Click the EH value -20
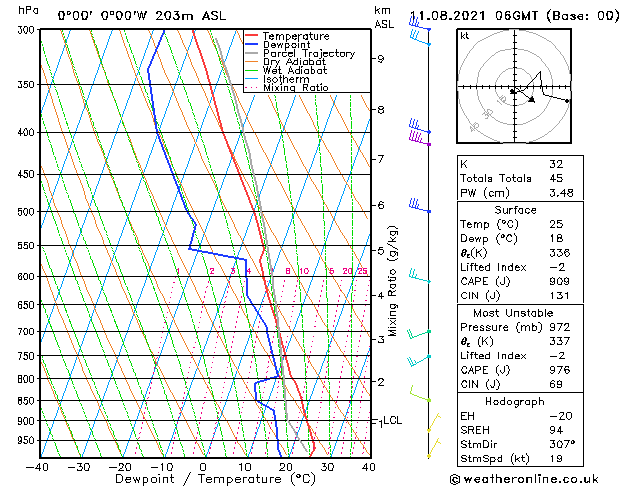629x486 pixels. [x=560, y=416]
